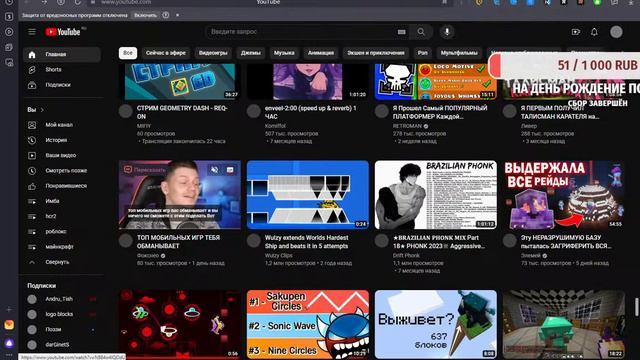The height and width of the screenshot is (360, 640).
Task: Open История watch history
Action: tap(62, 140)
